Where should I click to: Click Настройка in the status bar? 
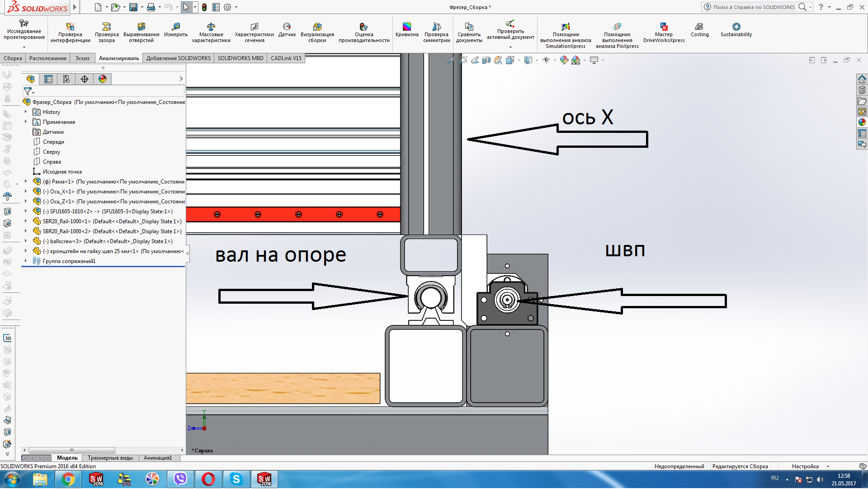(x=805, y=466)
